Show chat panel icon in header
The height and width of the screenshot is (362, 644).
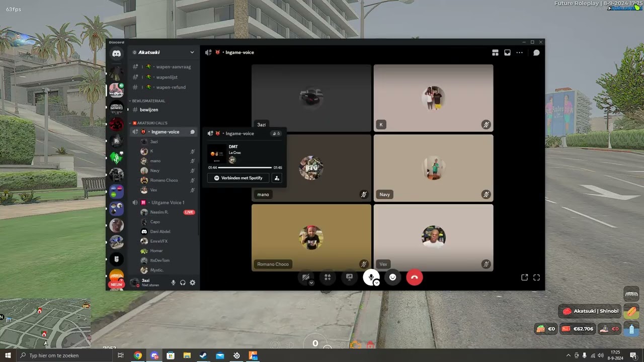[x=536, y=52]
